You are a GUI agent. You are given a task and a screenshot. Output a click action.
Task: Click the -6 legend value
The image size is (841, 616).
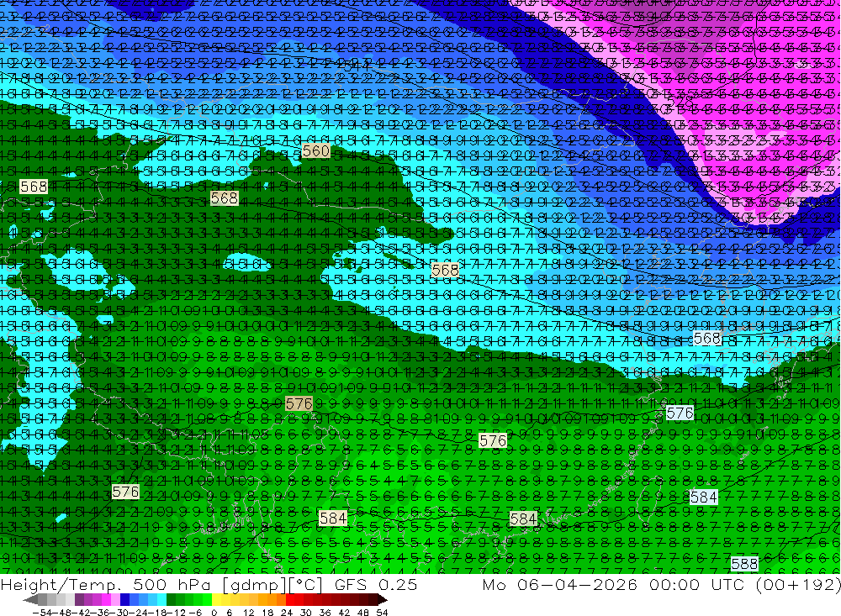click(195, 613)
